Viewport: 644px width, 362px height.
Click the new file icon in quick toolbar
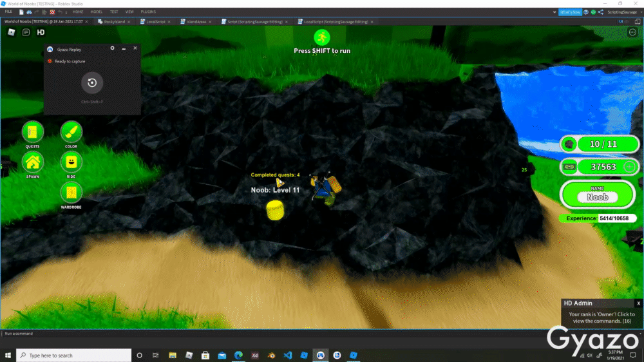click(x=21, y=12)
